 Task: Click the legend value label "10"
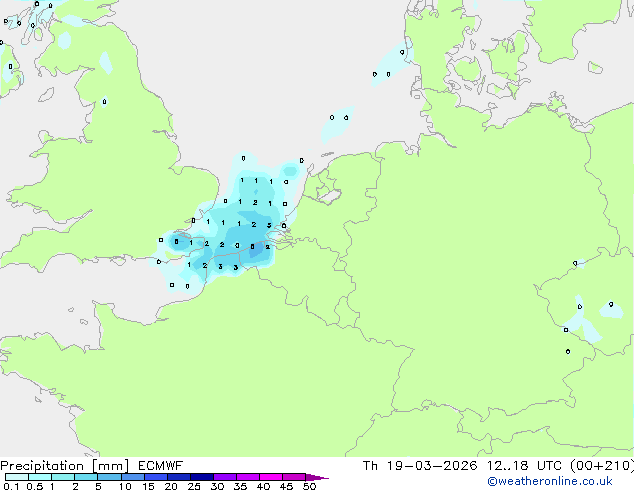[x=125, y=486]
